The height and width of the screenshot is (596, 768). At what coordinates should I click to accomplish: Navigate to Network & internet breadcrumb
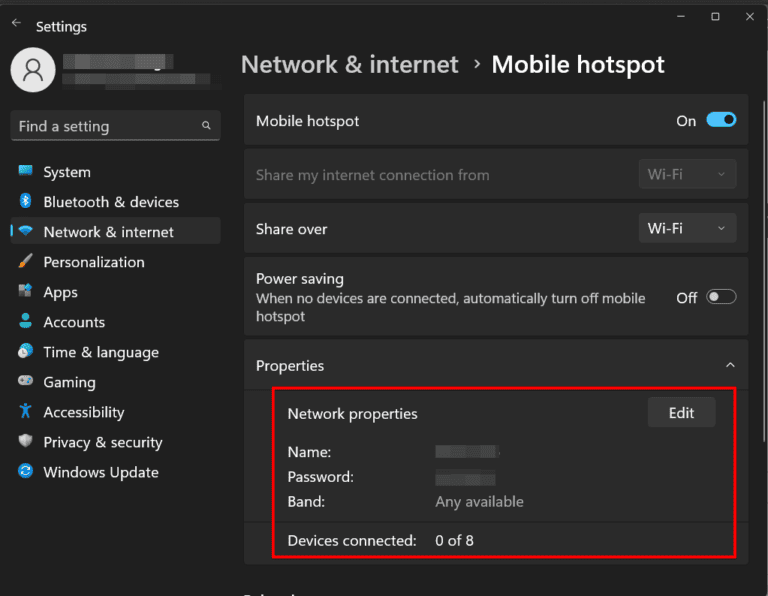click(350, 65)
